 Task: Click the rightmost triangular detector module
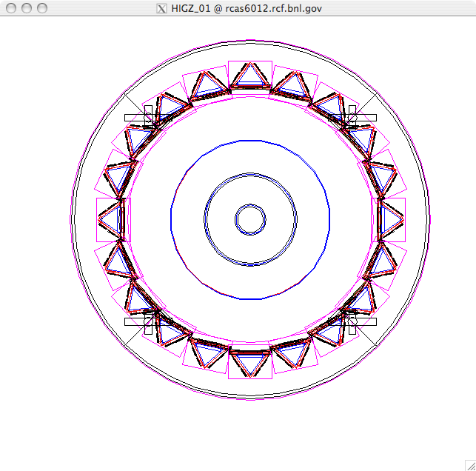[389, 219]
